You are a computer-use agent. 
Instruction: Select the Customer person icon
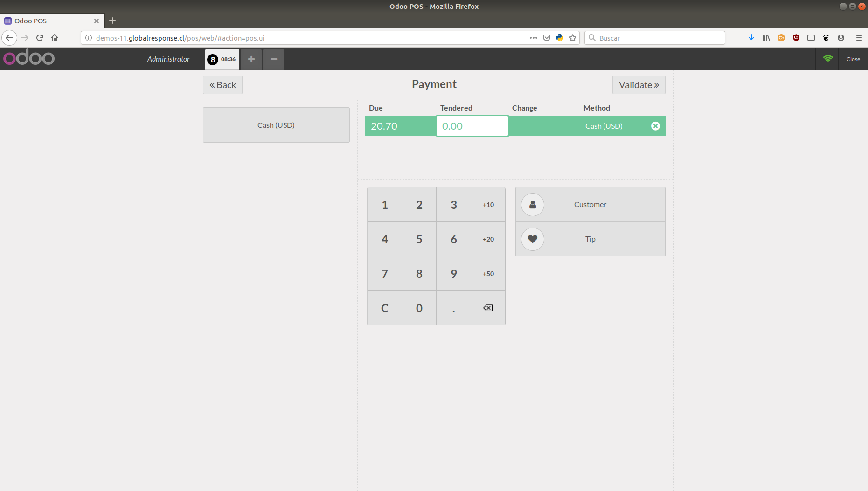532,204
